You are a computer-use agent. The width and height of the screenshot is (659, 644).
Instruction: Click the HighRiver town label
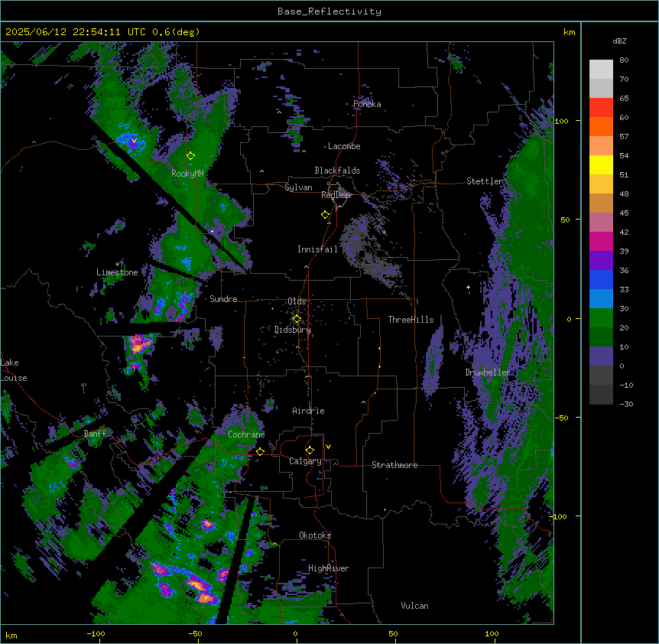pyautogui.click(x=329, y=568)
